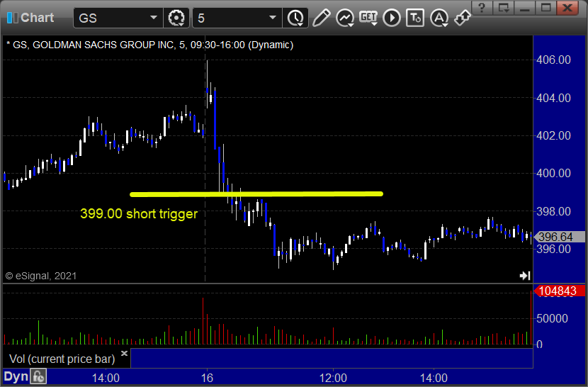Maximize the chart window
This screenshot has width=588, height=387.
[545, 8]
